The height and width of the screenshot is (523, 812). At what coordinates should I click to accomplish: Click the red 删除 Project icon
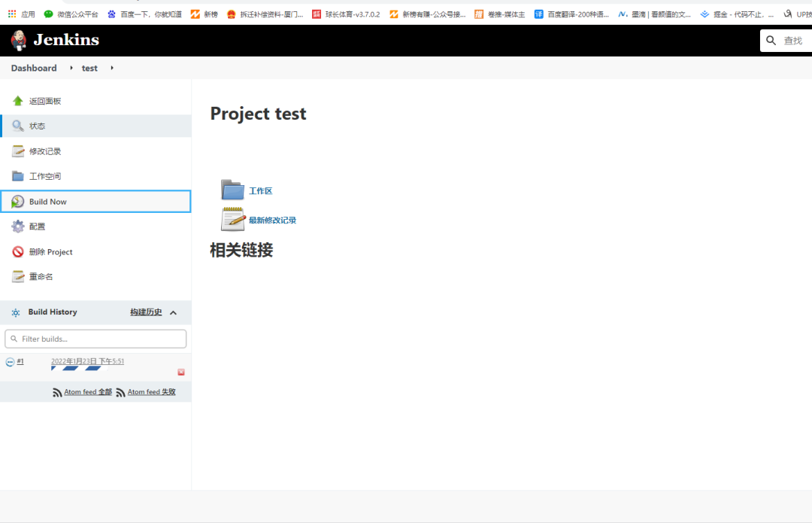(17, 252)
